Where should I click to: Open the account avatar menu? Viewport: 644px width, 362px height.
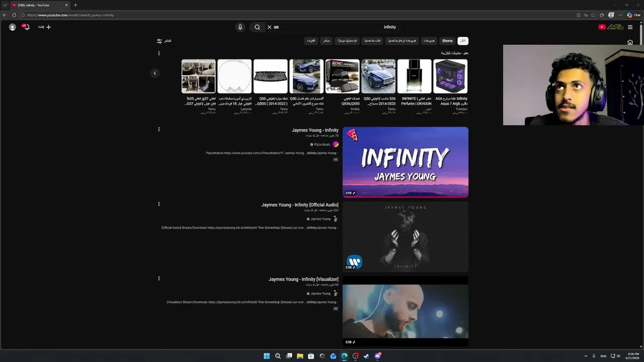[x=13, y=27]
